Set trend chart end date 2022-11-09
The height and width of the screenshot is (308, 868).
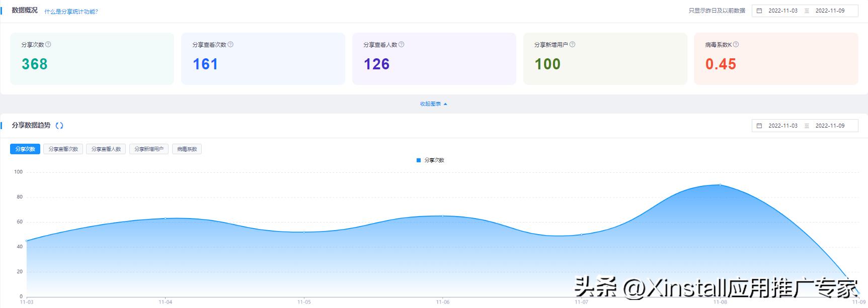pyautogui.click(x=830, y=126)
